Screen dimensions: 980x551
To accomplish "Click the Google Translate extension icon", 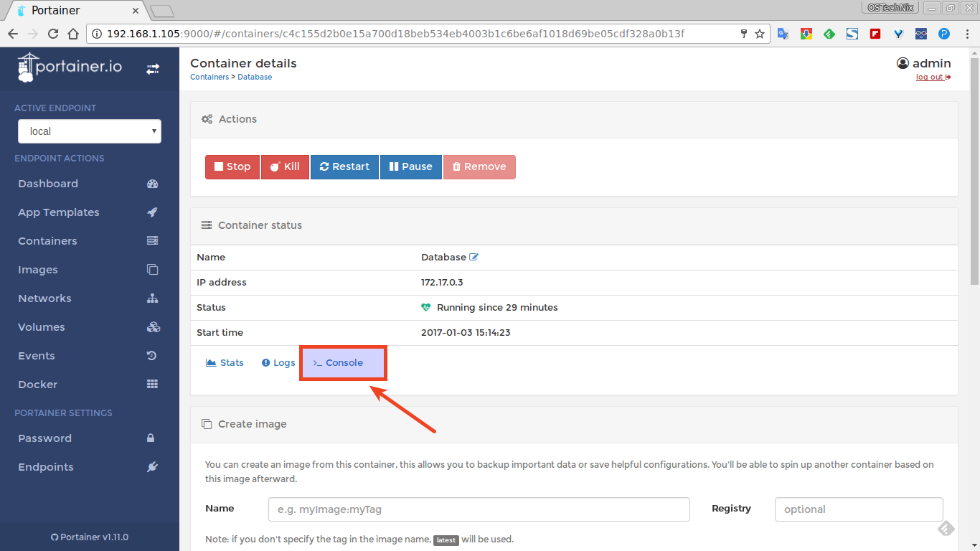I will 783,34.
